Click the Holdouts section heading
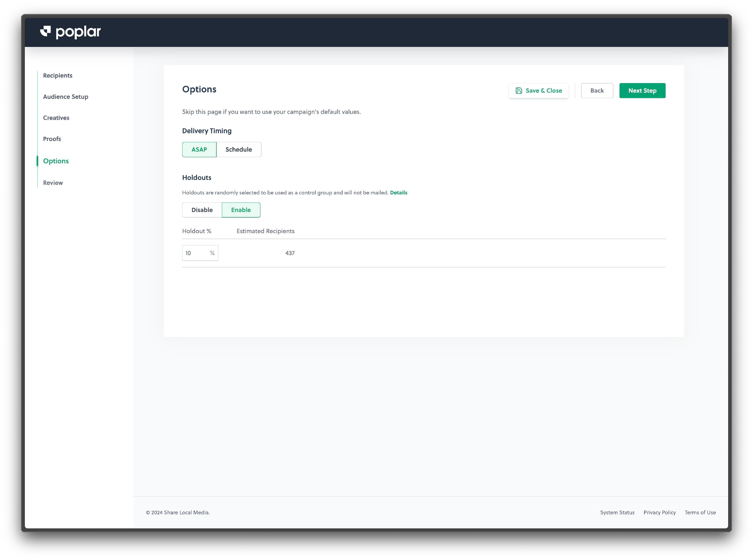This screenshot has width=753, height=560. point(197,178)
